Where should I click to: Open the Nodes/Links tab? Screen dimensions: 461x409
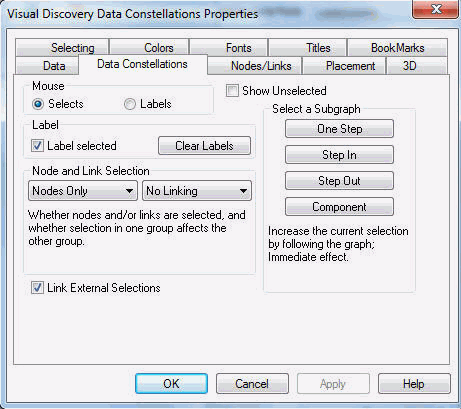[x=255, y=66]
